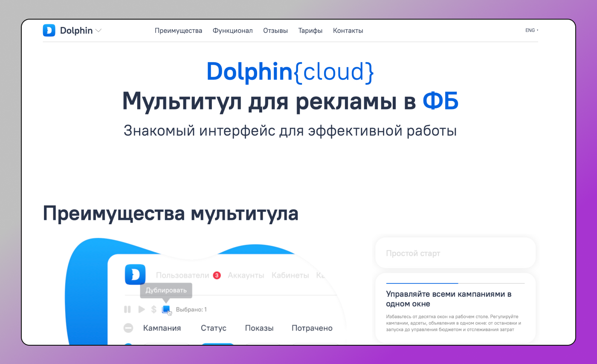597x364 pixels.
Task: Toggle the blue status pill in the Статус column
Action: click(x=218, y=343)
